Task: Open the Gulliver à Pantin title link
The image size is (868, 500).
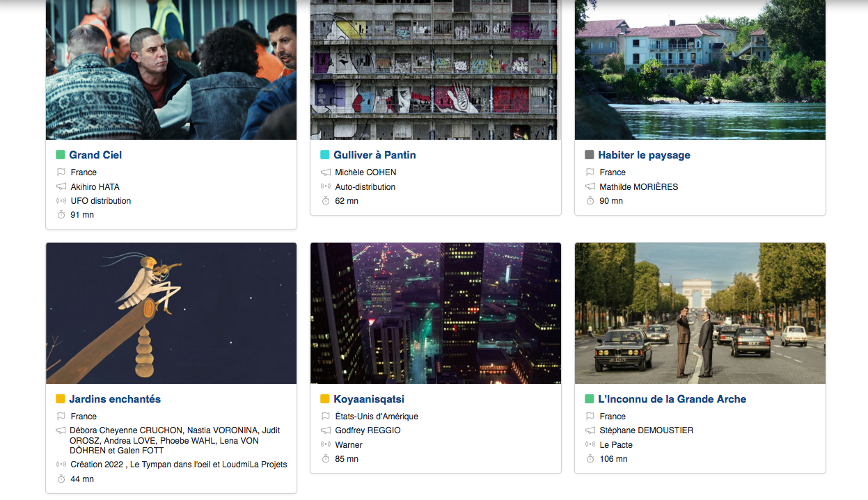Action: click(374, 155)
